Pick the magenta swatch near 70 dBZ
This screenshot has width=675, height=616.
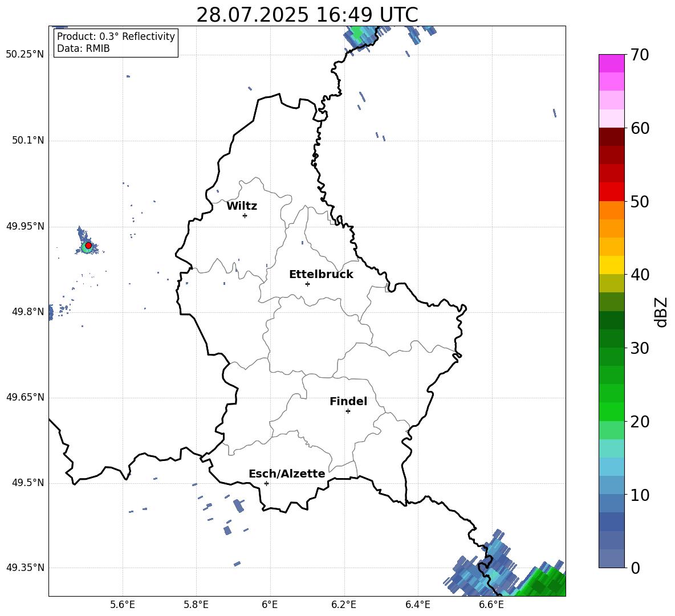point(611,64)
